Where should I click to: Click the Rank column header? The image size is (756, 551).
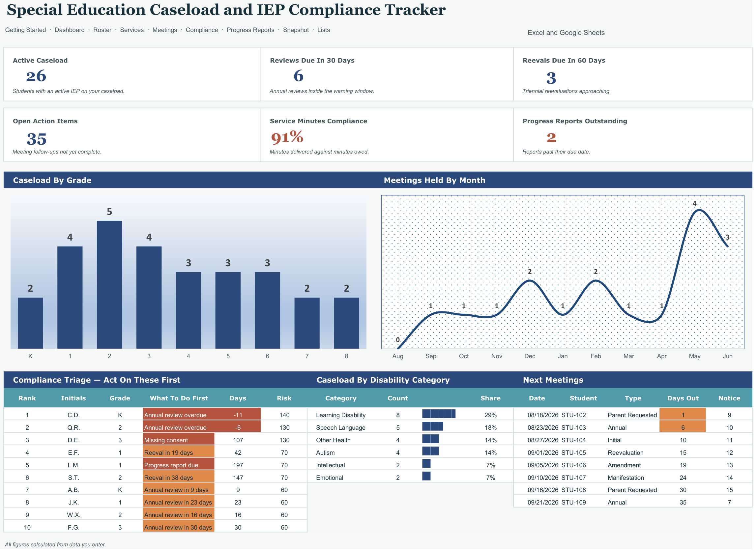(27, 398)
